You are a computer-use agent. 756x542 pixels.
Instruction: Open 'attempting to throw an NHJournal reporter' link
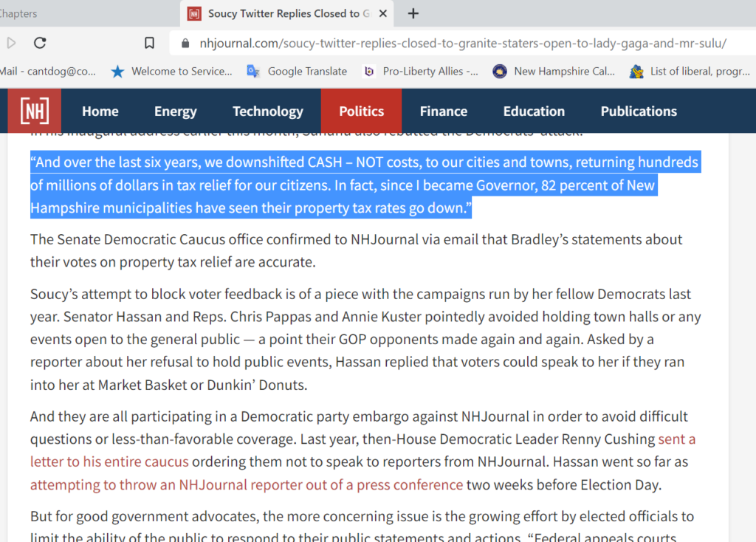[x=247, y=485]
